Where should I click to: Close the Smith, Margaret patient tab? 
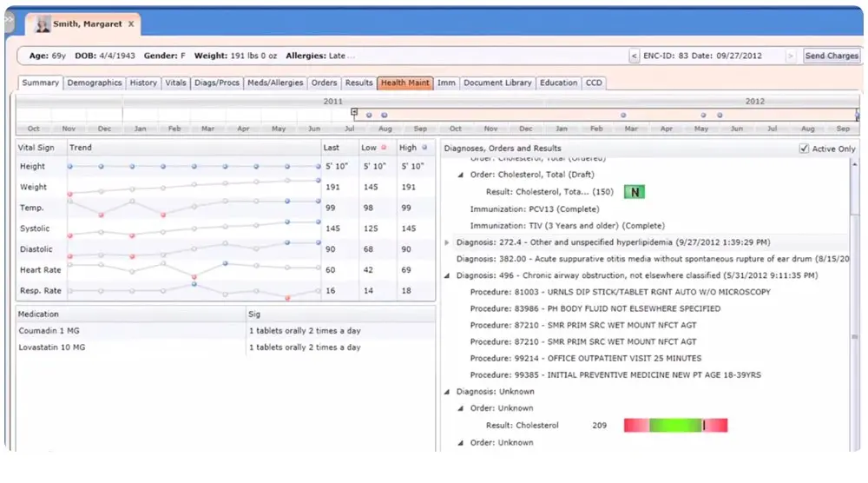click(x=131, y=24)
